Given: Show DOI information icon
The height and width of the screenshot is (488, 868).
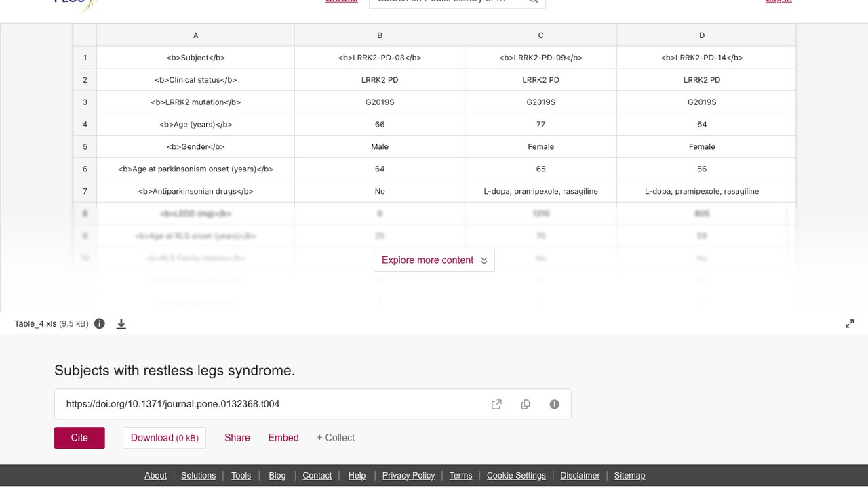Looking at the screenshot, I should 555,404.
